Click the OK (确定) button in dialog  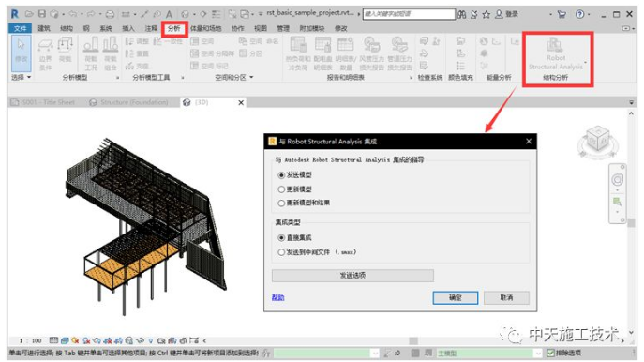455,298
